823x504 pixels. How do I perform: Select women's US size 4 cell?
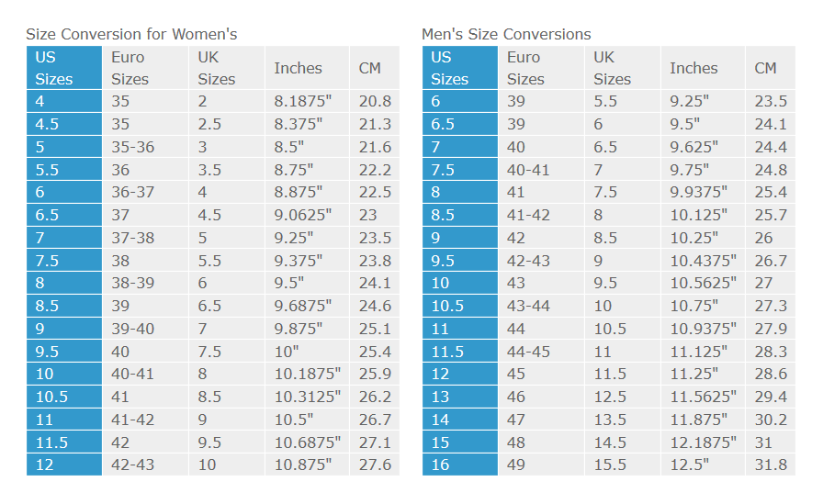click(x=63, y=102)
